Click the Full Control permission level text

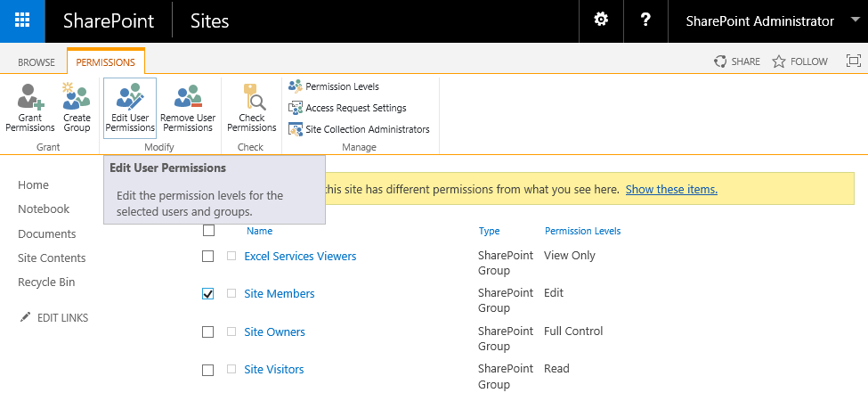(x=573, y=331)
